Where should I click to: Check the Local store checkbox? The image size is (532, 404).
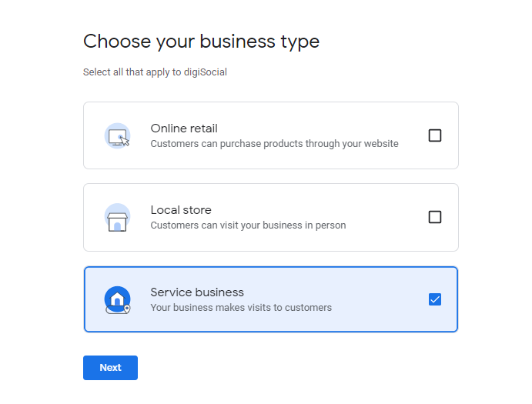tap(435, 217)
